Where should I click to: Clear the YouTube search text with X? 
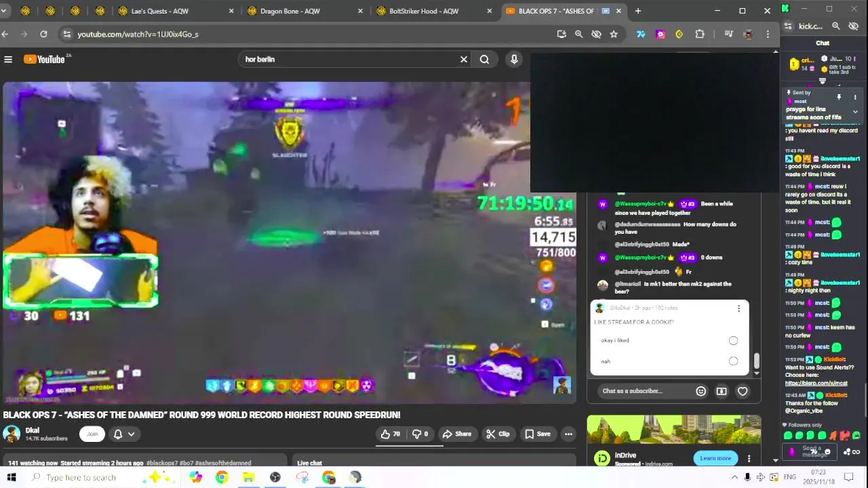click(464, 60)
